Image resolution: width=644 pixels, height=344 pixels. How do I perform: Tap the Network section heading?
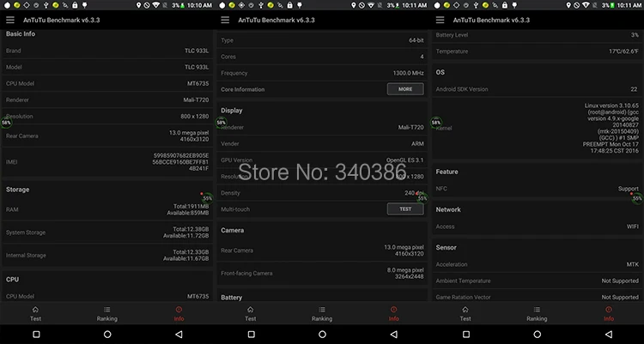[x=448, y=209]
